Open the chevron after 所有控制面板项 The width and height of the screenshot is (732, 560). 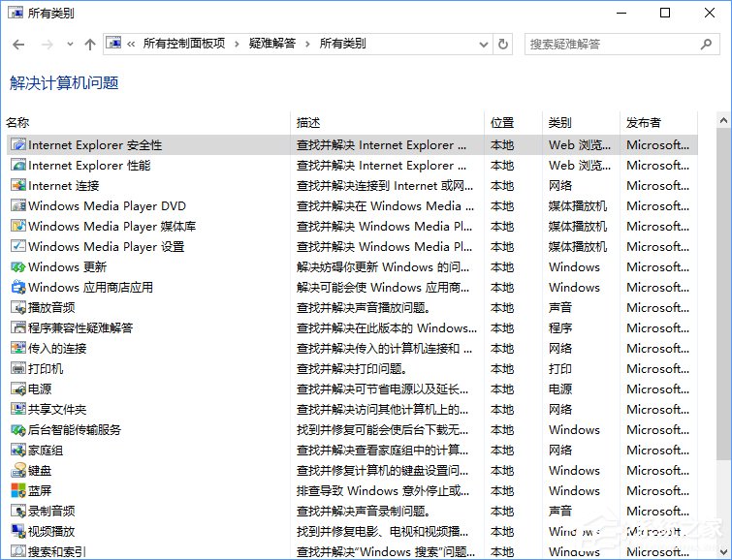tap(237, 45)
